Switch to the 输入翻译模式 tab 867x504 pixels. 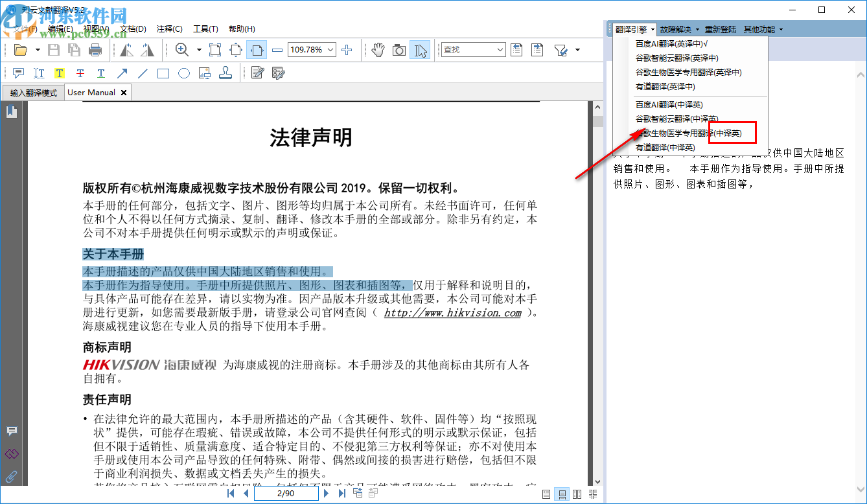click(x=33, y=93)
